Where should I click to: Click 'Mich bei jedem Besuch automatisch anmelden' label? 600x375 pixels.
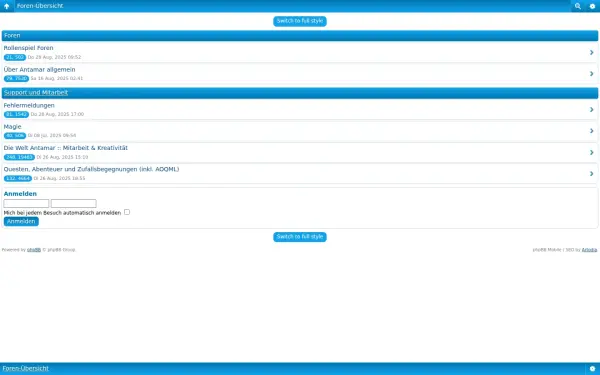(x=62, y=213)
